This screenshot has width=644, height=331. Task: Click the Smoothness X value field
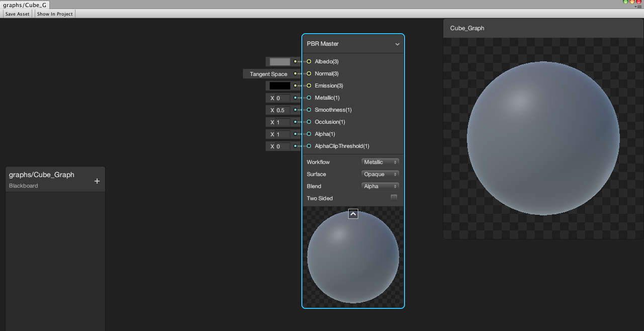click(283, 110)
